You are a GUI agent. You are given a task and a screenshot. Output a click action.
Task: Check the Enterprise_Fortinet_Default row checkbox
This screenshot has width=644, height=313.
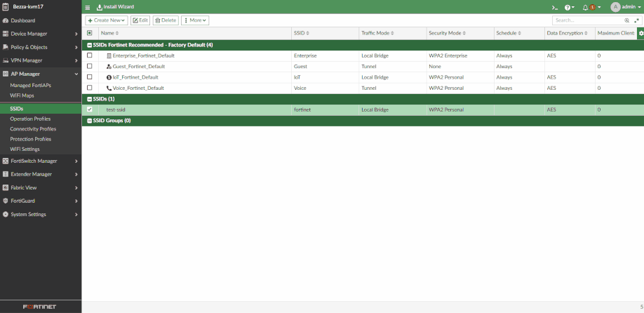point(90,55)
